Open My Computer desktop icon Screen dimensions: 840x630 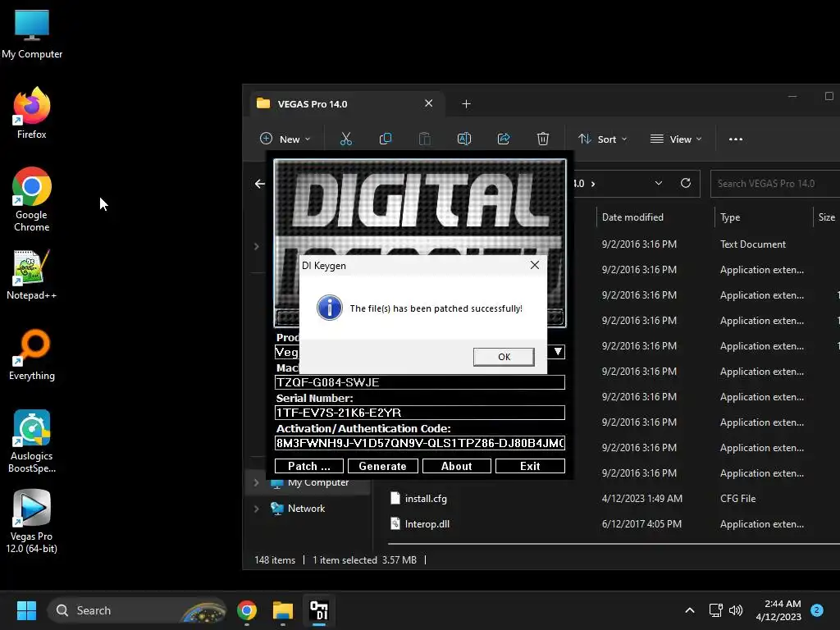click(x=32, y=34)
